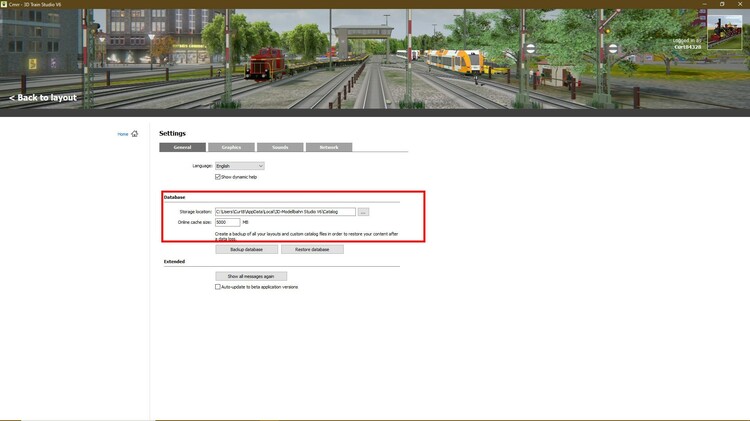Click the Online cache size field
750x421 pixels.
point(227,222)
